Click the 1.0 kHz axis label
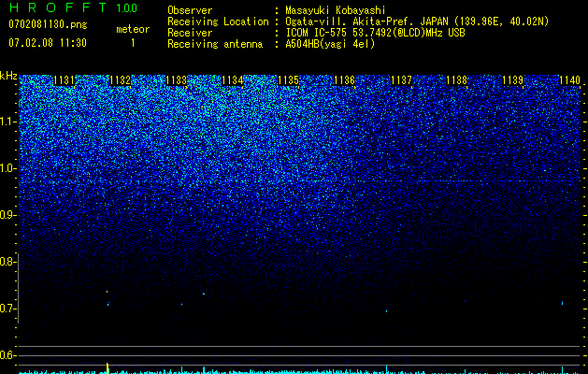Viewport: 588px width, 374px height. pos(8,168)
